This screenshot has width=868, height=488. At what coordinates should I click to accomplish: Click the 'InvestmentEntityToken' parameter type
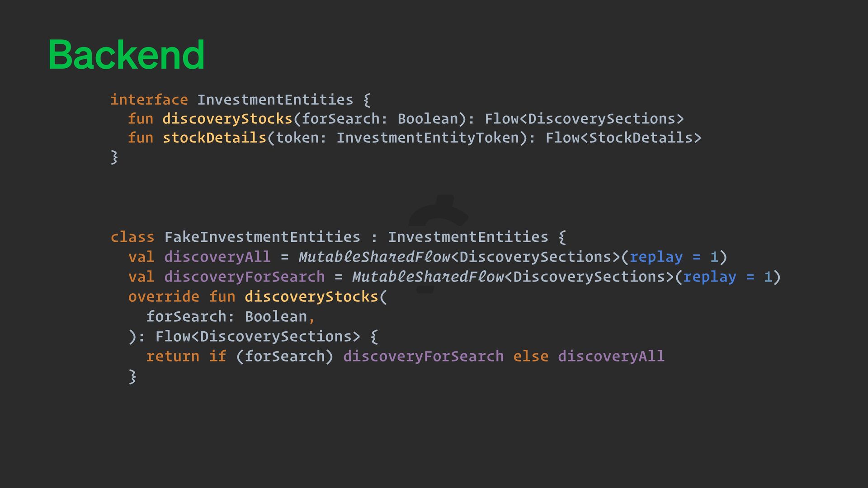[427, 138]
